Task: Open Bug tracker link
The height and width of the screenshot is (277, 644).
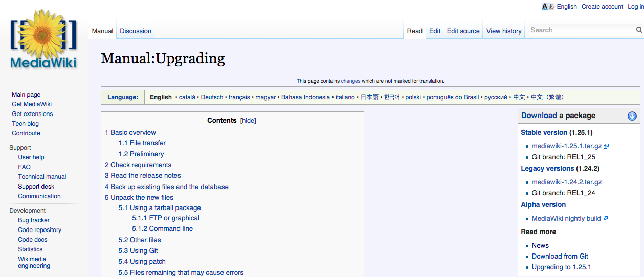Action: tap(34, 220)
